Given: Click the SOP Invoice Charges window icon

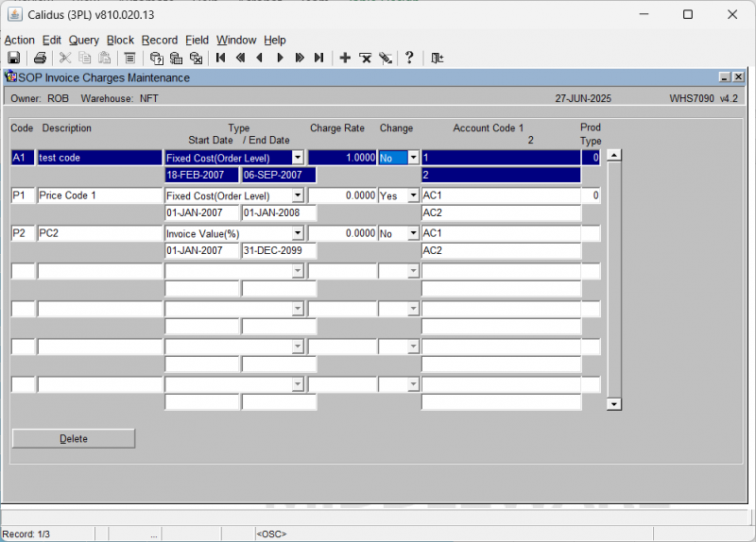Looking at the screenshot, I should [x=10, y=76].
